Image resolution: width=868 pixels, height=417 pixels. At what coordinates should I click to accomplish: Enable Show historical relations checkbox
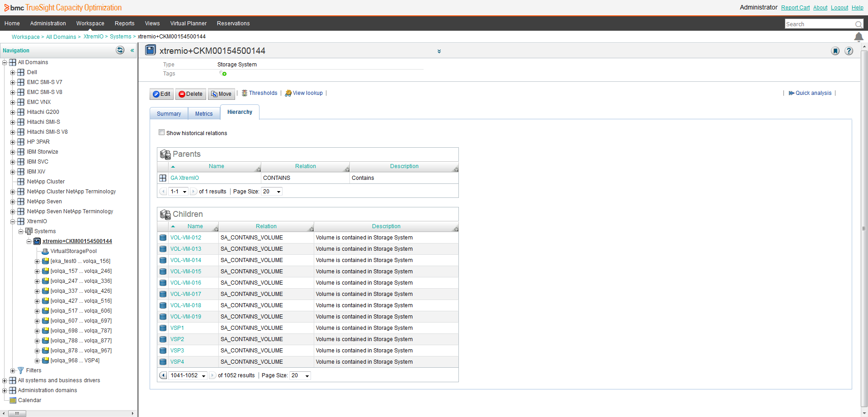[x=161, y=132]
